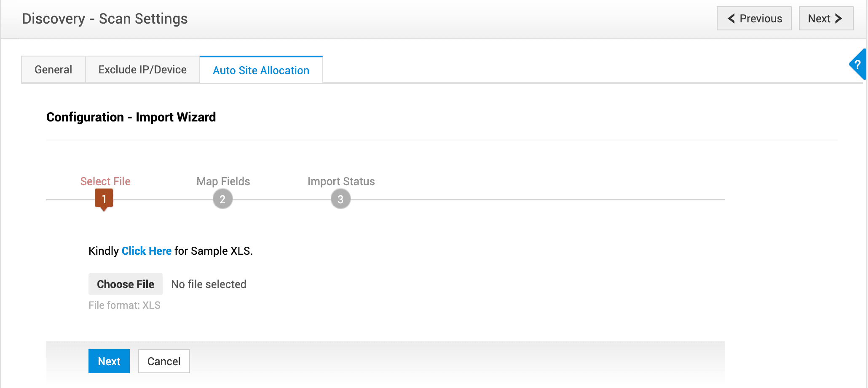Open the Exclude IP/Device tab
This screenshot has height=388, width=868.
142,70
